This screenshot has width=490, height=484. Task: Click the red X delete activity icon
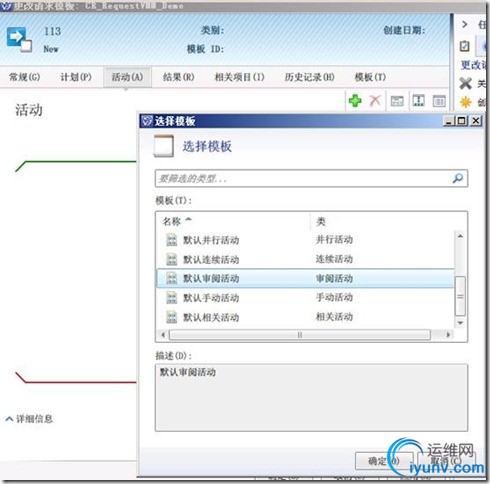375,100
